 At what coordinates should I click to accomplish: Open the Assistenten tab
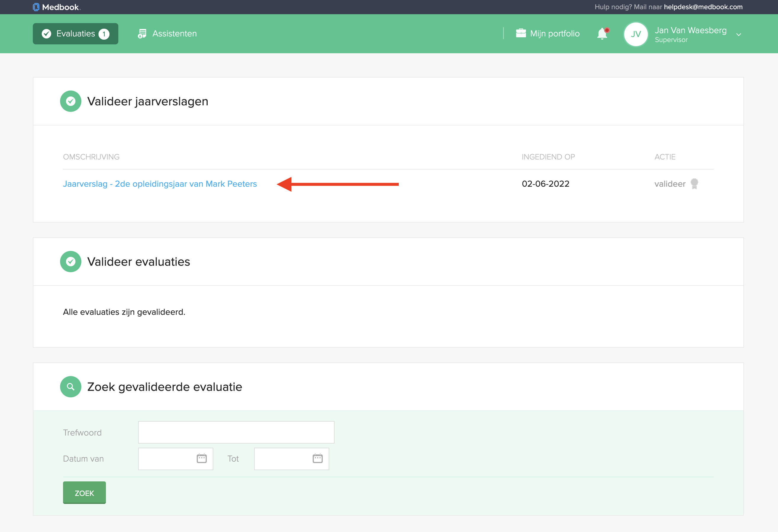(167, 33)
